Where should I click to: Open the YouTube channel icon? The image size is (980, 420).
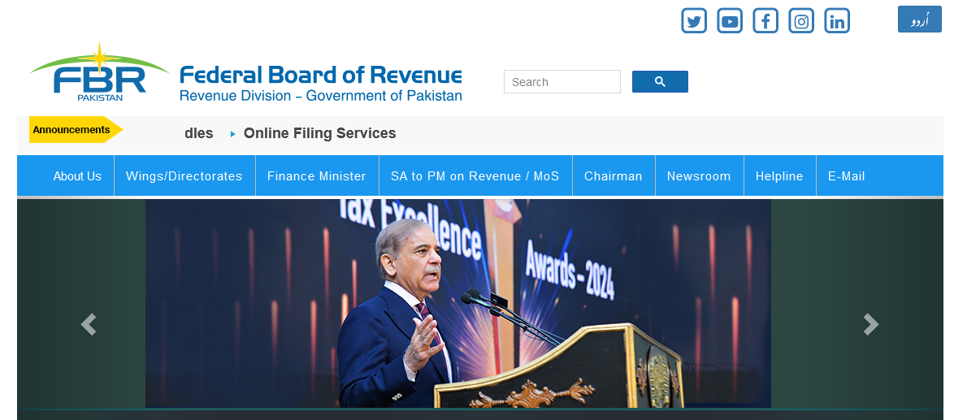(x=730, y=21)
